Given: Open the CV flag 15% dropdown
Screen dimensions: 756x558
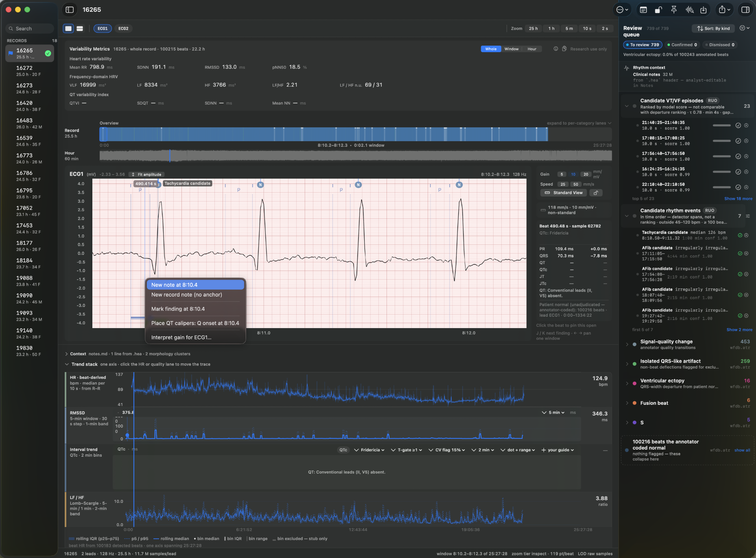Looking at the screenshot, I should (447, 450).
